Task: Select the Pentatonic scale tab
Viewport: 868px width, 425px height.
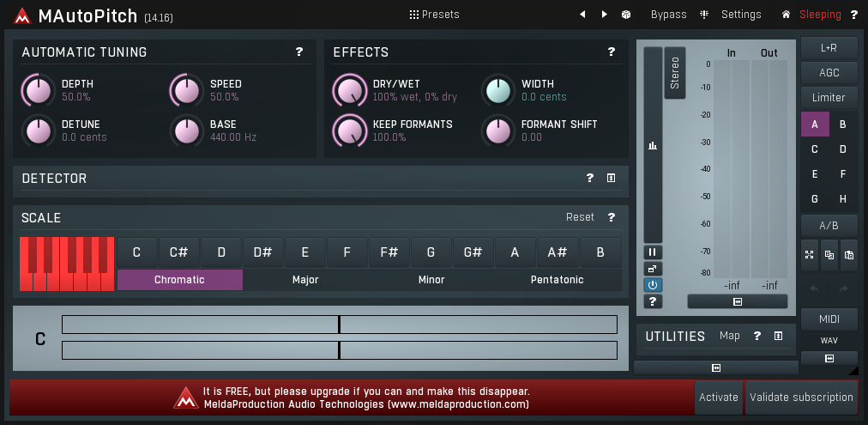Action: pyautogui.click(x=557, y=280)
